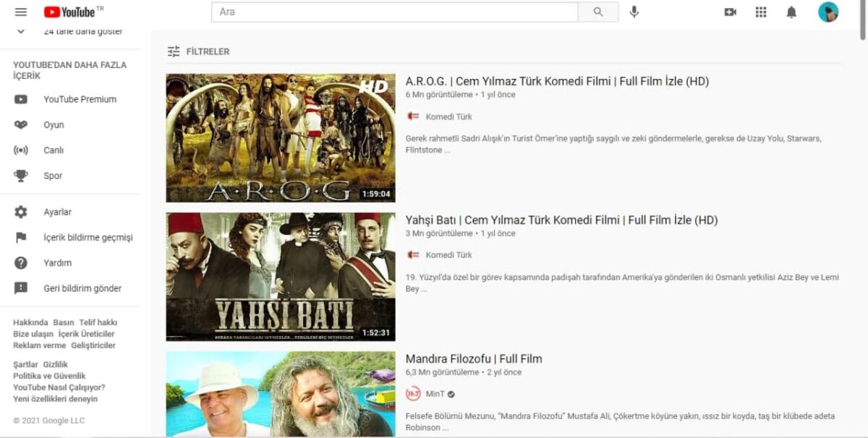868x438 pixels.
Task: Click the Oyun gaming icon
Action: point(21,125)
